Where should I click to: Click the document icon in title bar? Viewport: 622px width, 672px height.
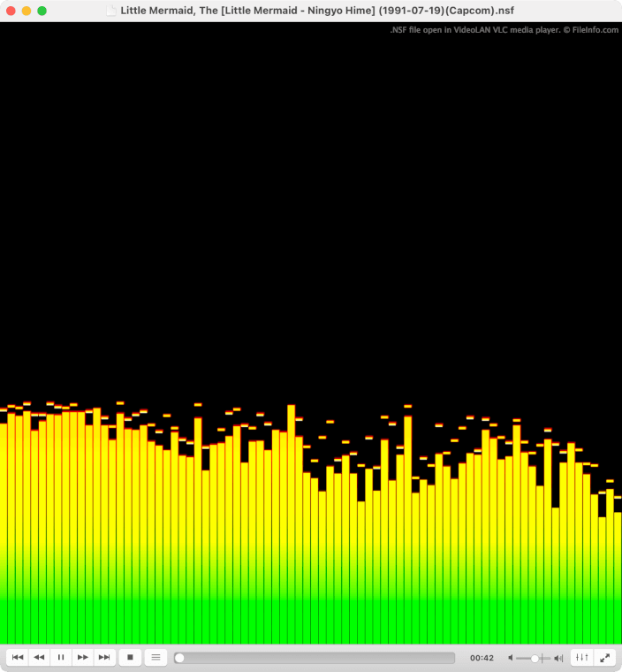click(x=111, y=11)
